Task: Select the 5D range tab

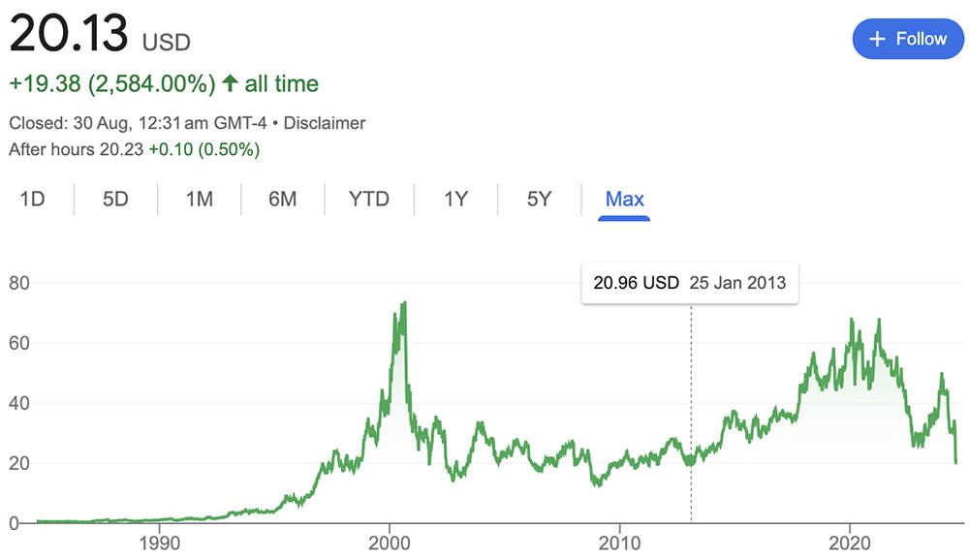Action: 115,200
